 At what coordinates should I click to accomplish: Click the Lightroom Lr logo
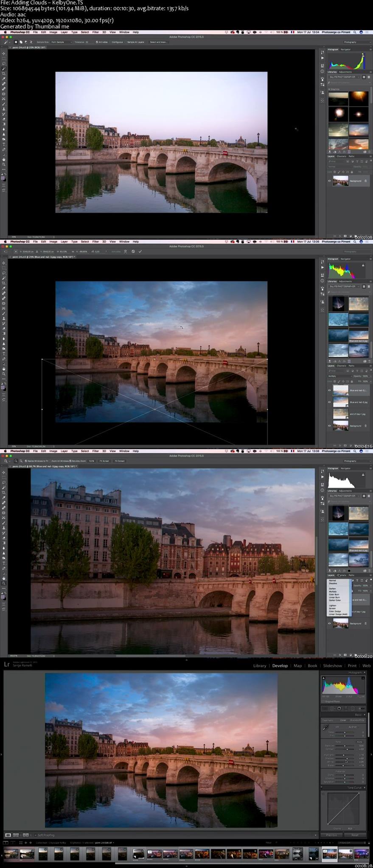click(x=6, y=665)
